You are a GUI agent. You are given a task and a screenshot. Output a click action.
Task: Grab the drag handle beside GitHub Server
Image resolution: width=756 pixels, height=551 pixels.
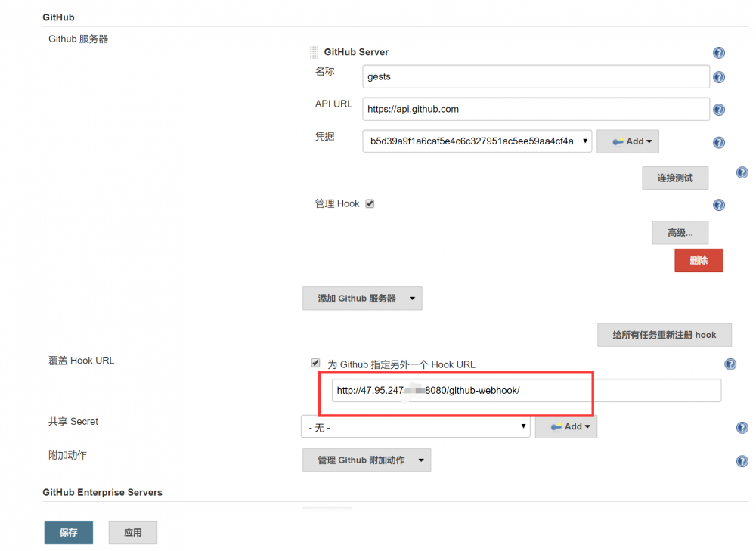(314, 51)
